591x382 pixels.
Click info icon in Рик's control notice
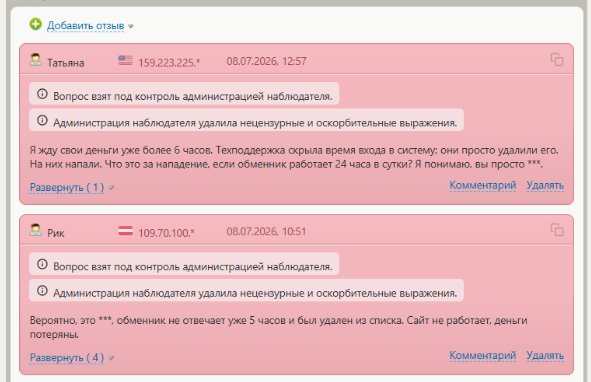point(42,264)
